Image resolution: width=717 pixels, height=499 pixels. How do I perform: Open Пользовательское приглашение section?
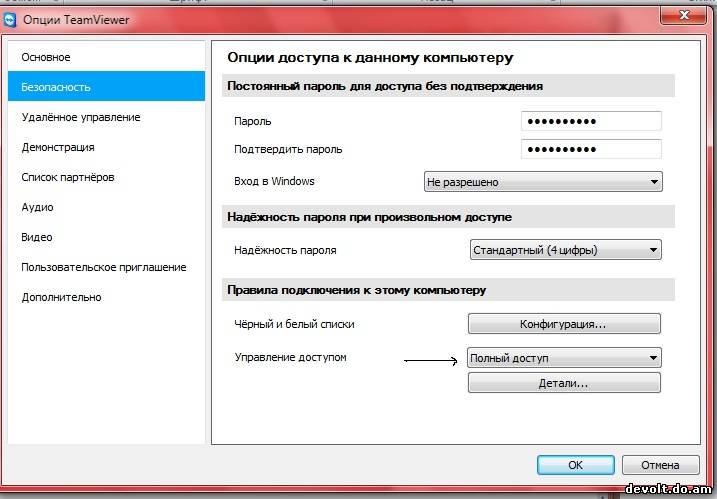pyautogui.click(x=106, y=267)
